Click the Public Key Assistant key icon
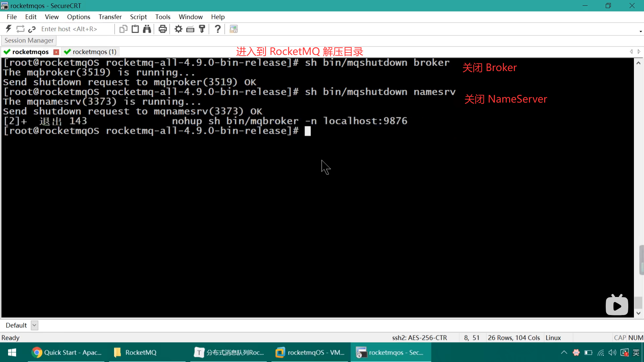The height and width of the screenshot is (362, 644). (202, 29)
